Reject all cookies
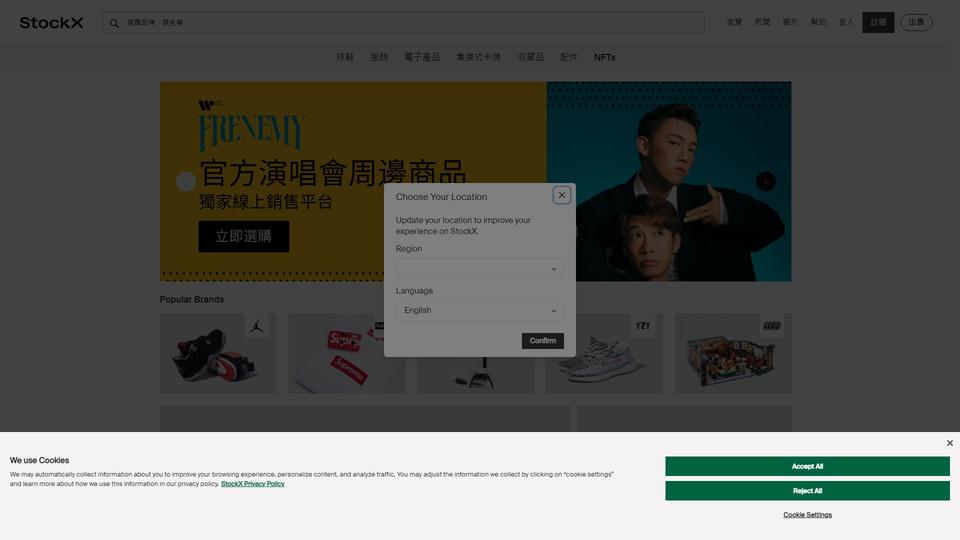The image size is (960, 540). click(807, 490)
